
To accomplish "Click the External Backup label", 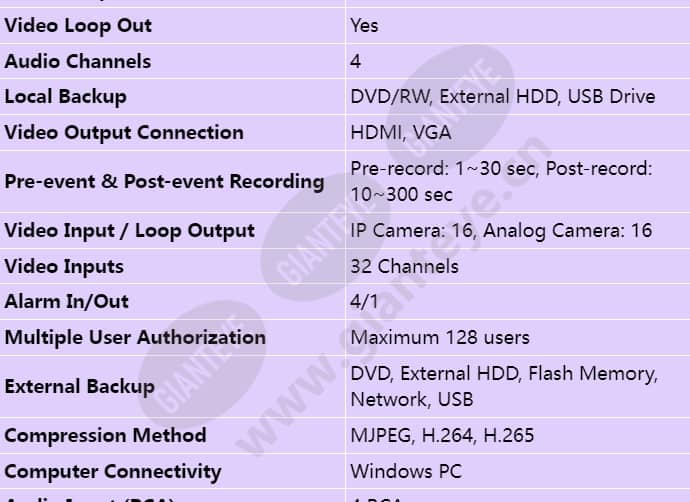I will pos(79,387).
